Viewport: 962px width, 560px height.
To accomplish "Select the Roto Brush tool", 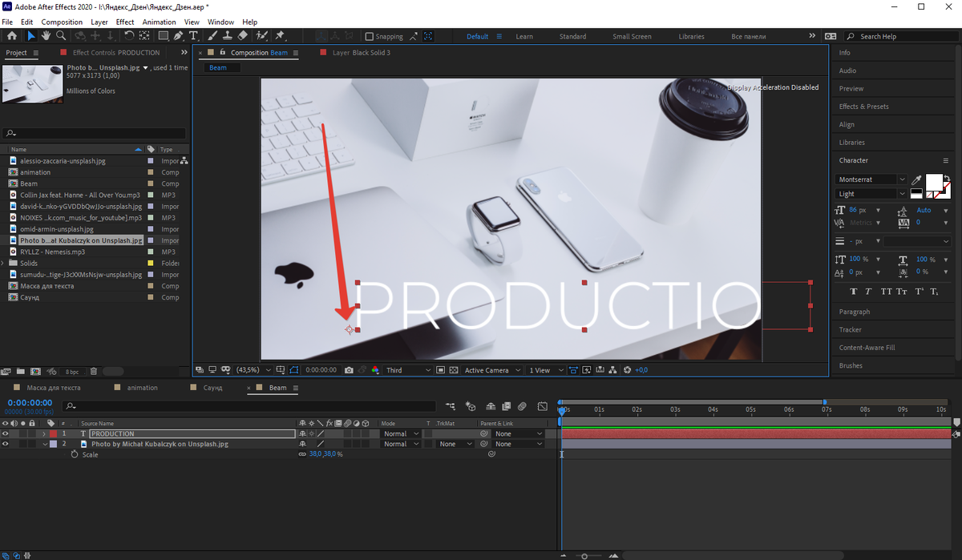I will (261, 36).
